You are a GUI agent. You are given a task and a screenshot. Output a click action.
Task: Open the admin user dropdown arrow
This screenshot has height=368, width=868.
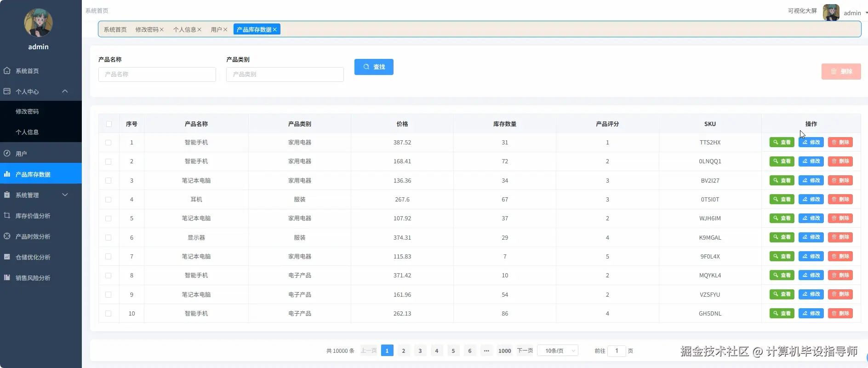[x=866, y=13]
